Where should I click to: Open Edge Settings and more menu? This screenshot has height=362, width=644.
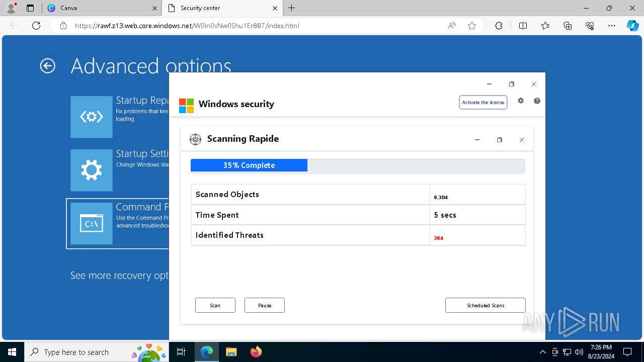612,26
